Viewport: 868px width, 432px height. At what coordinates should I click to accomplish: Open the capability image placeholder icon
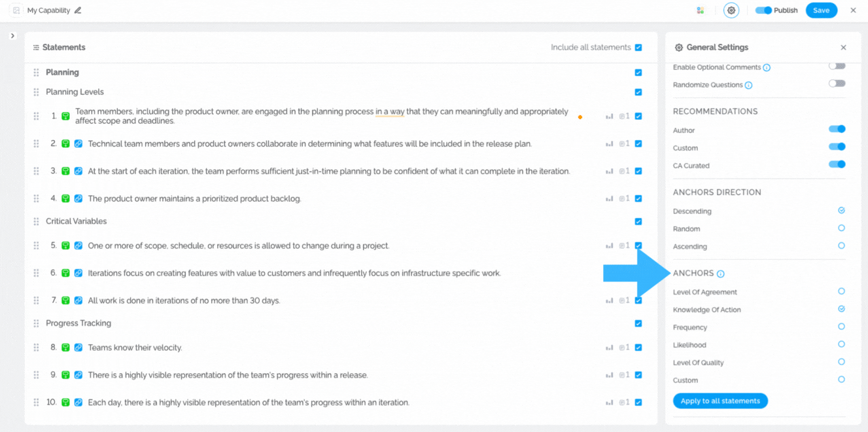16,10
